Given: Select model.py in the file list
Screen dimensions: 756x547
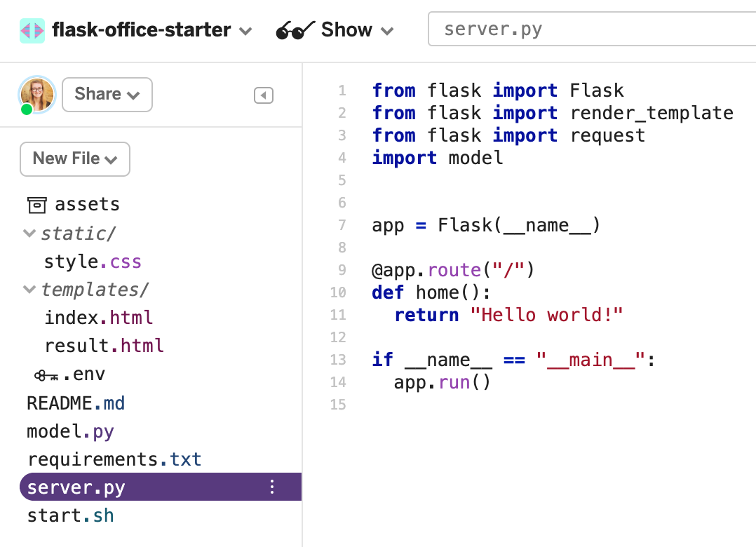Looking at the screenshot, I should pos(69,431).
